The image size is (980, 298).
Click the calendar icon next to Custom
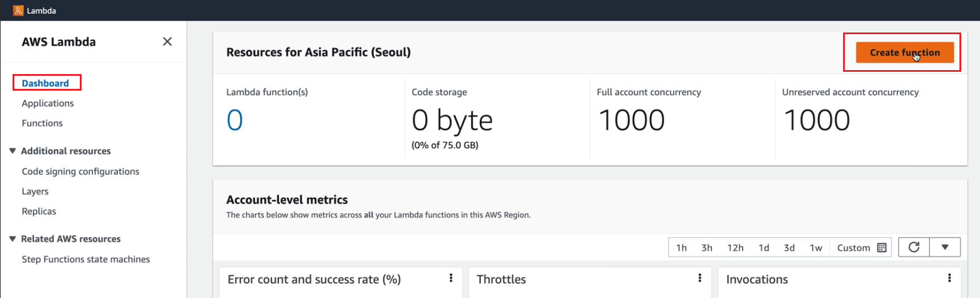[882, 248]
